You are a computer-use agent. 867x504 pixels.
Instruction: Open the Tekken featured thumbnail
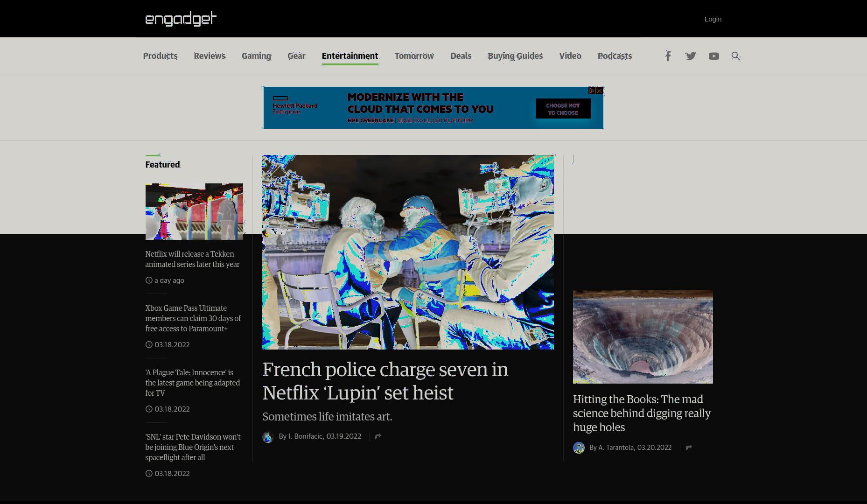tap(194, 211)
